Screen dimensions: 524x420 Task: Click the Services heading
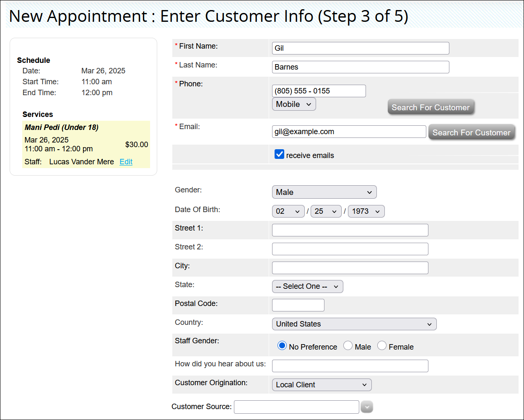click(38, 114)
